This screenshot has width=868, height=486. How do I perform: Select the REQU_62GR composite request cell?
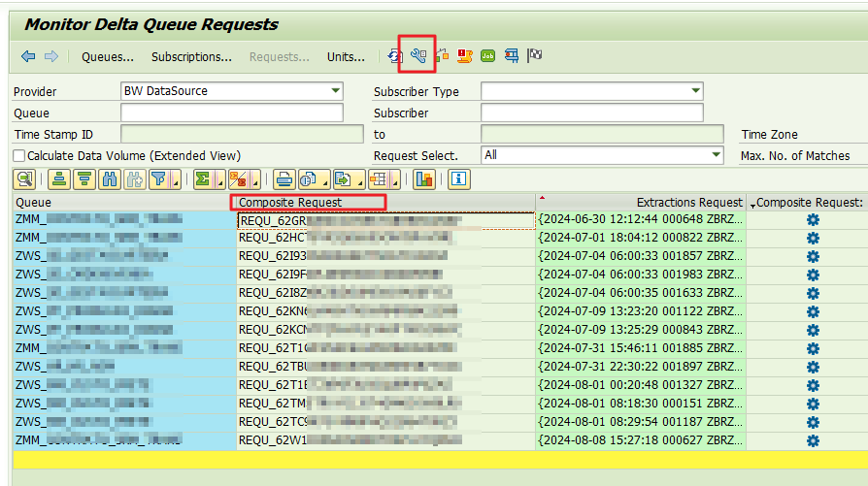click(385, 220)
